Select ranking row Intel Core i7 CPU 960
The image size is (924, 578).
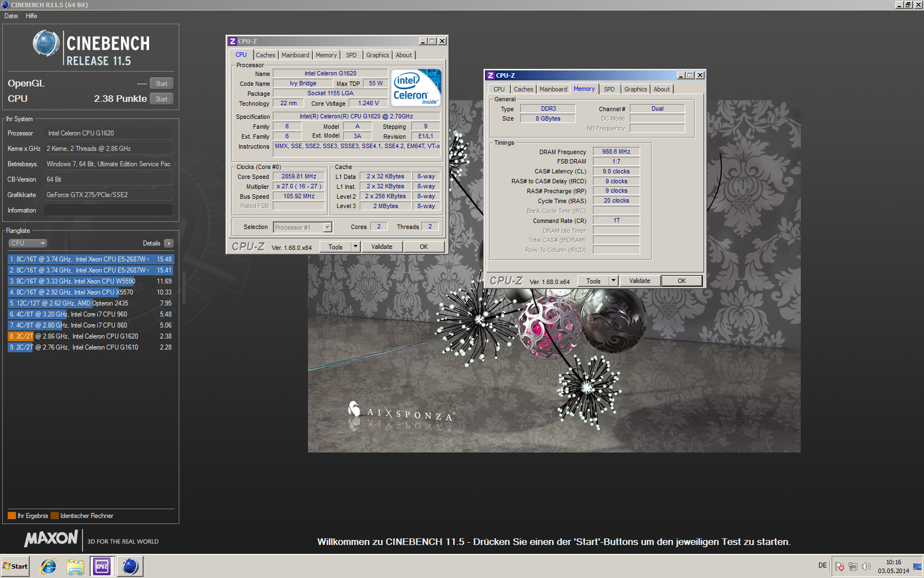coord(91,314)
